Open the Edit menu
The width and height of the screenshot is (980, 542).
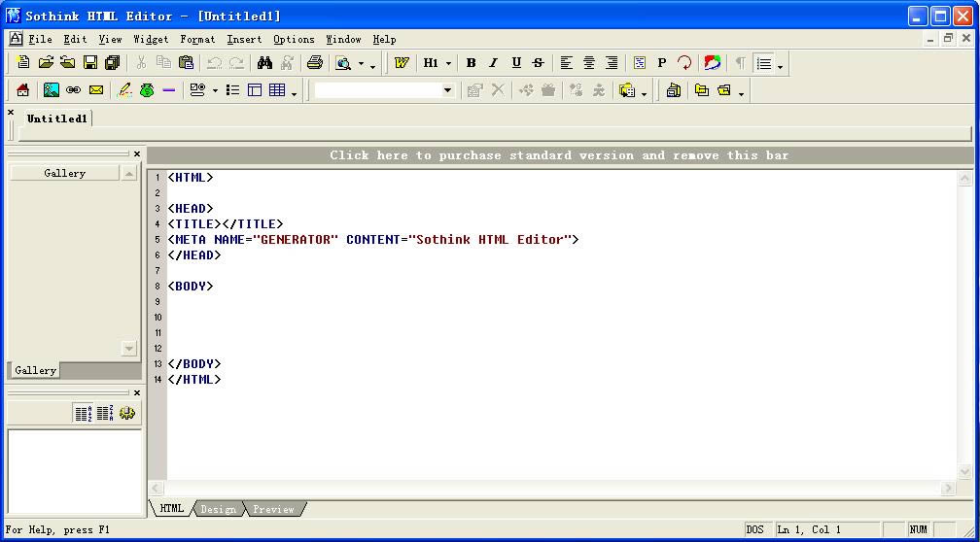pos(75,39)
